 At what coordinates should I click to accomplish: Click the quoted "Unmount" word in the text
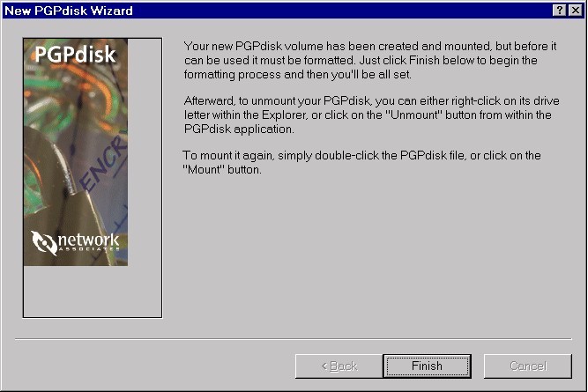tap(413, 115)
